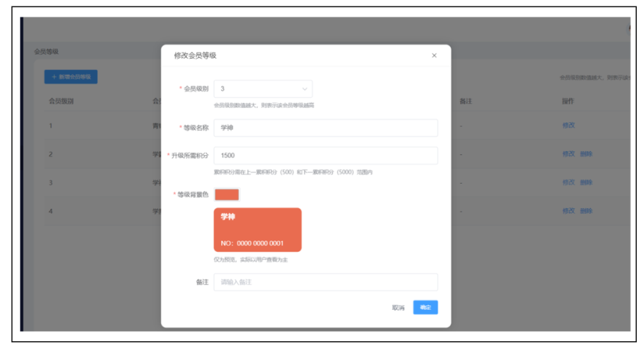Select the 会员等级 page tab title

[x=47, y=51]
